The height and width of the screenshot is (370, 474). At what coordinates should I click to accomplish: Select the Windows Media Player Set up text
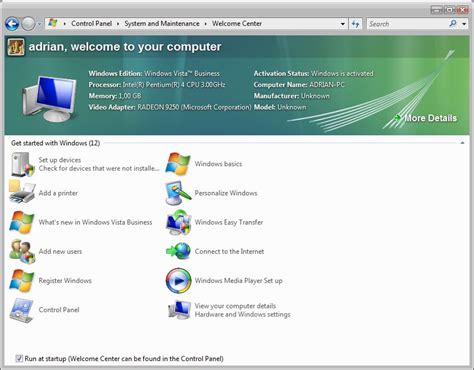(x=239, y=281)
